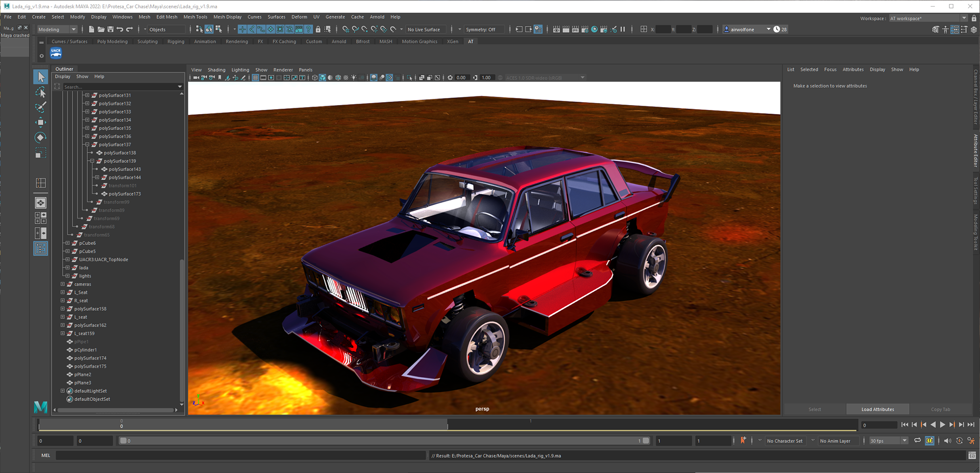The height and width of the screenshot is (473, 980).
Task: Toggle timeline loop playback mode
Action: coord(917,440)
